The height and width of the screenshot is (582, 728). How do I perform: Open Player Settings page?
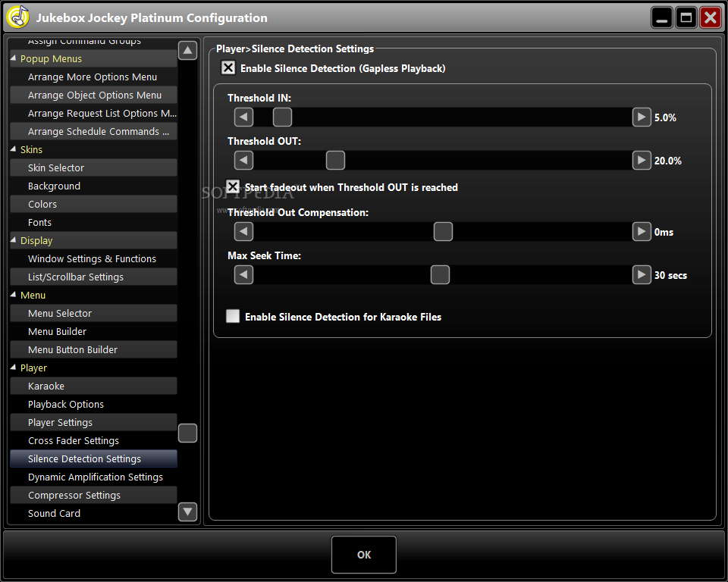(93, 422)
